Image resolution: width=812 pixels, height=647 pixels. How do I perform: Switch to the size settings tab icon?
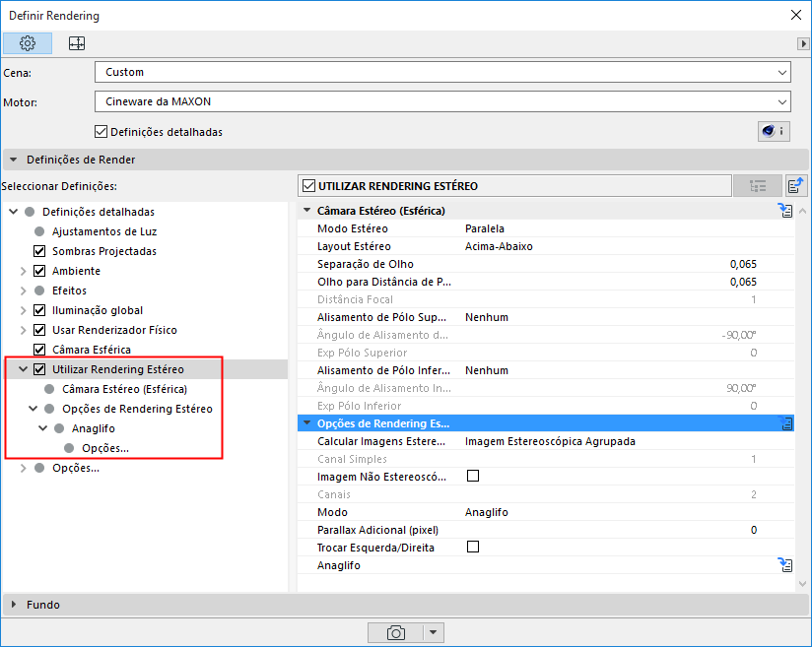77,43
